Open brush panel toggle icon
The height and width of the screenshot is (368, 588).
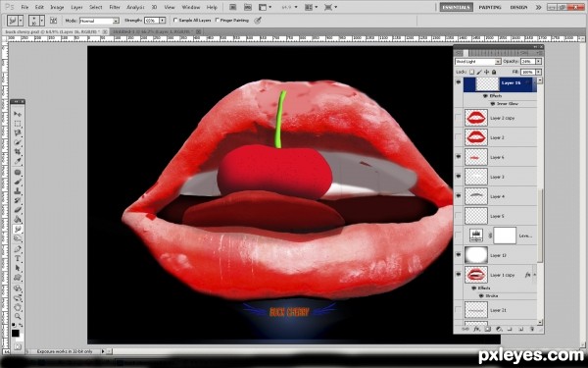[x=54, y=21]
